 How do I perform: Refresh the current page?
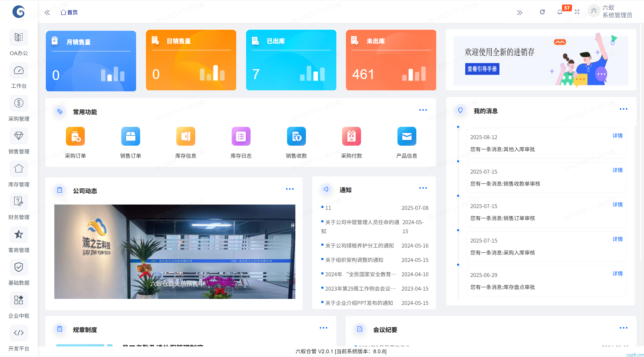tap(542, 12)
